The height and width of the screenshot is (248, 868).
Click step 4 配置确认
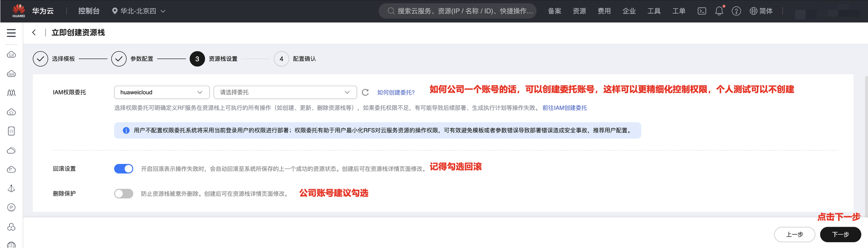point(295,59)
